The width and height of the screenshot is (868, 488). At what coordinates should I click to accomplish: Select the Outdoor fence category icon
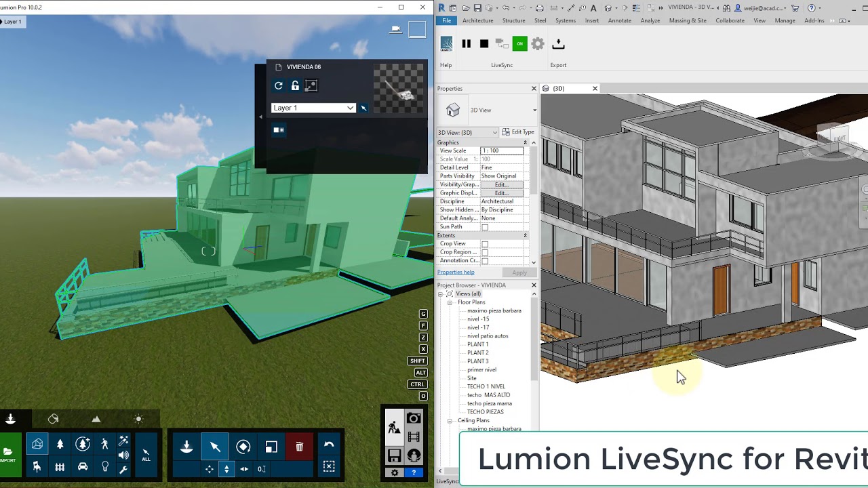pos(60,467)
